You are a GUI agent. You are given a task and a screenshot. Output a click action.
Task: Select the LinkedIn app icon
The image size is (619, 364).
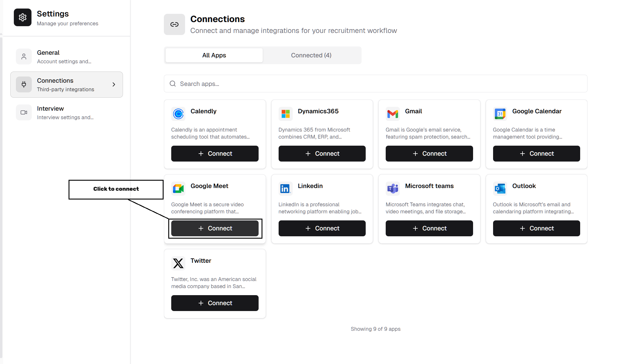pos(285,189)
